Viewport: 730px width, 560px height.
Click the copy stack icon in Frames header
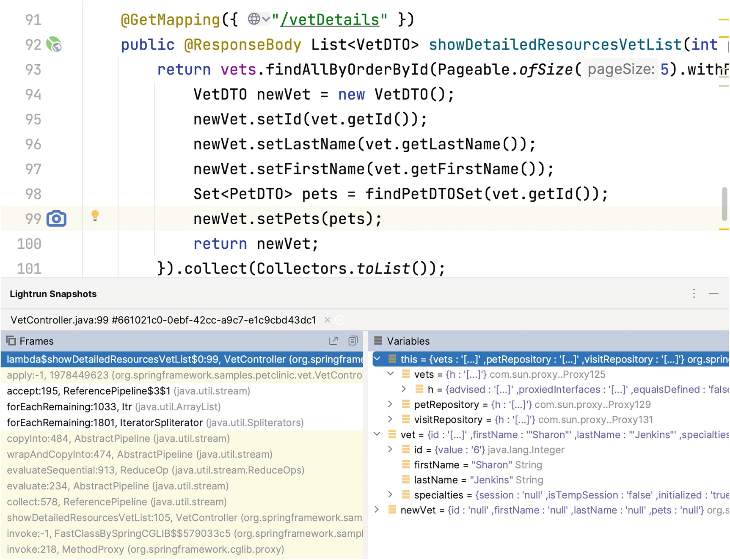(x=353, y=341)
